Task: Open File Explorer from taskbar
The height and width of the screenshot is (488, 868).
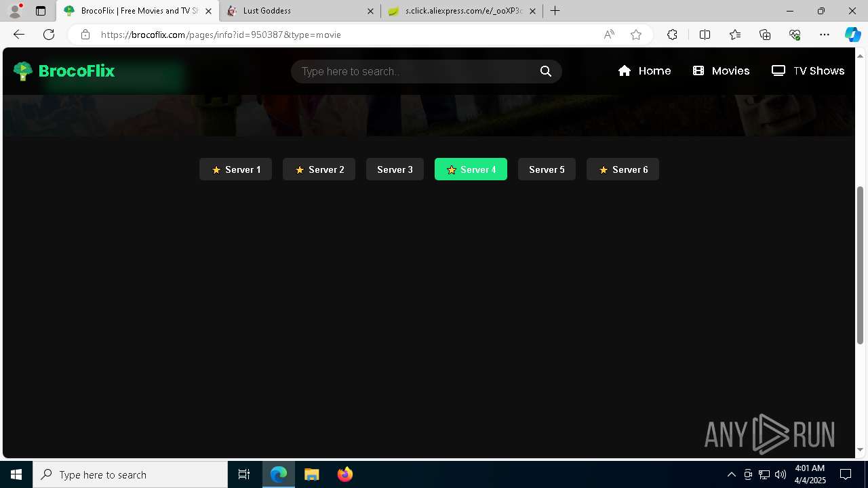Action: pos(312,474)
